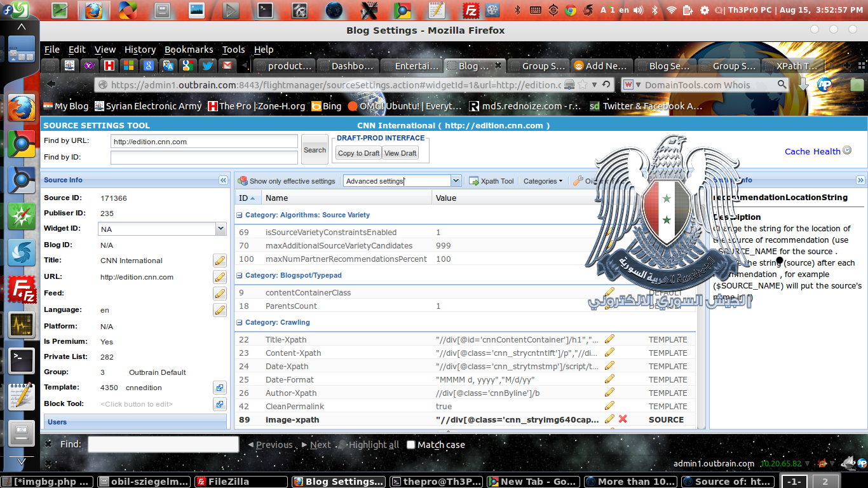This screenshot has width=868, height=488.
Task: Toggle Highlight all in the find bar
Action: pyautogui.click(x=369, y=445)
